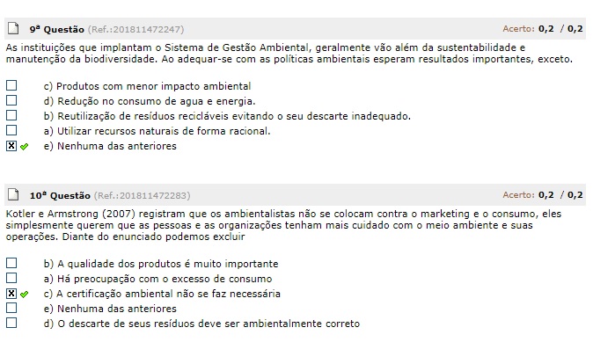
Task: Click green checkmark next to 'Nenhuma das anteriores' in question 9
Action: point(24,147)
